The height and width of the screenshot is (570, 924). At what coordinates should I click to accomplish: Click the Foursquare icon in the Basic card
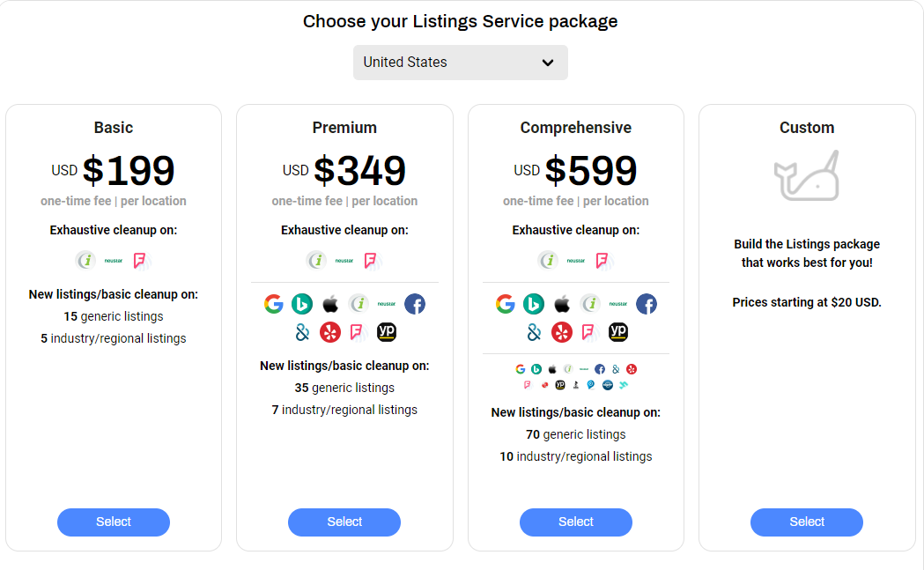pyautogui.click(x=140, y=261)
